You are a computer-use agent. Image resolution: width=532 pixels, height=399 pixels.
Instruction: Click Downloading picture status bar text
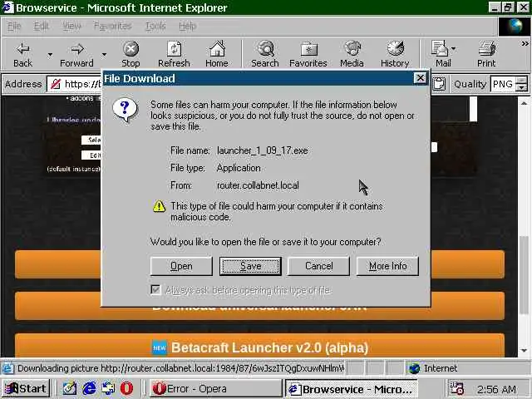(x=180, y=368)
